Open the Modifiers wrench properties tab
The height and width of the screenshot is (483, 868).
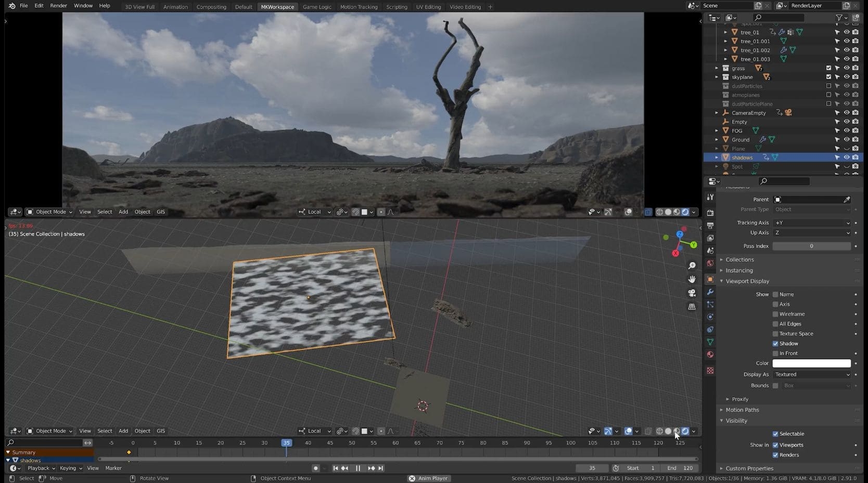point(710,292)
